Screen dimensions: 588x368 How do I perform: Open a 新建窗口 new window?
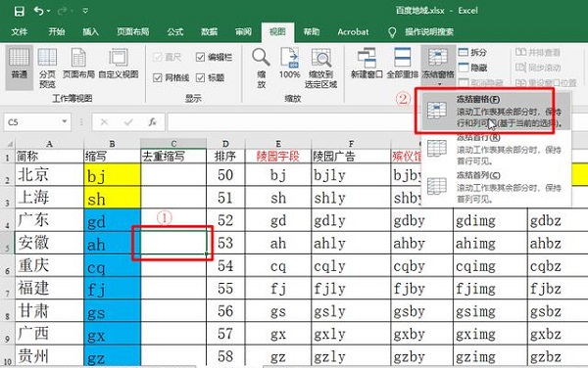(x=367, y=63)
